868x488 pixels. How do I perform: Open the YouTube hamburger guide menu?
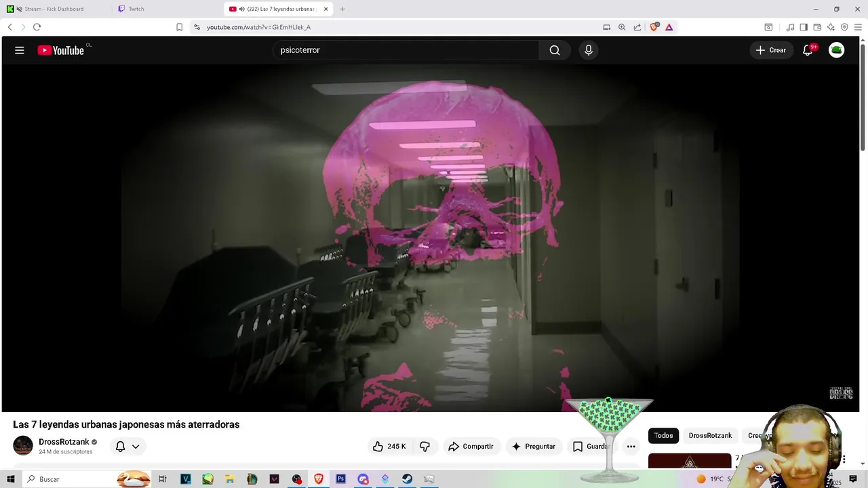click(20, 50)
